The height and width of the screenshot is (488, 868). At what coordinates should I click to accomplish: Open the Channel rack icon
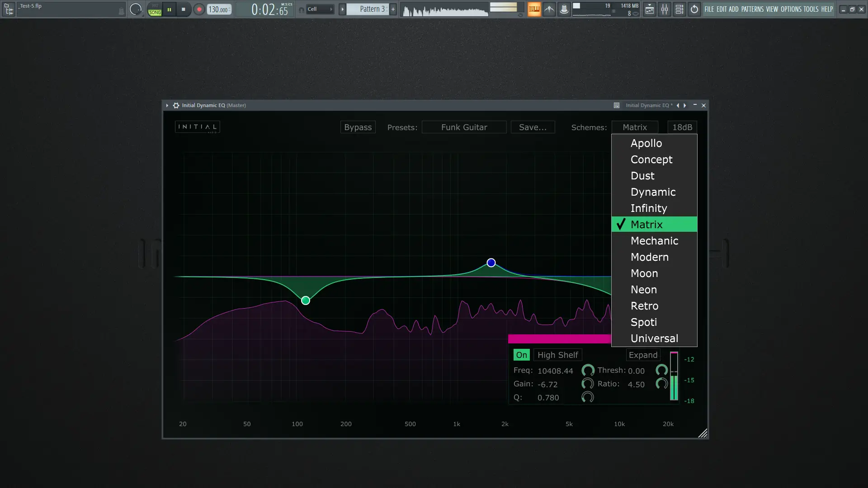point(679,9)
